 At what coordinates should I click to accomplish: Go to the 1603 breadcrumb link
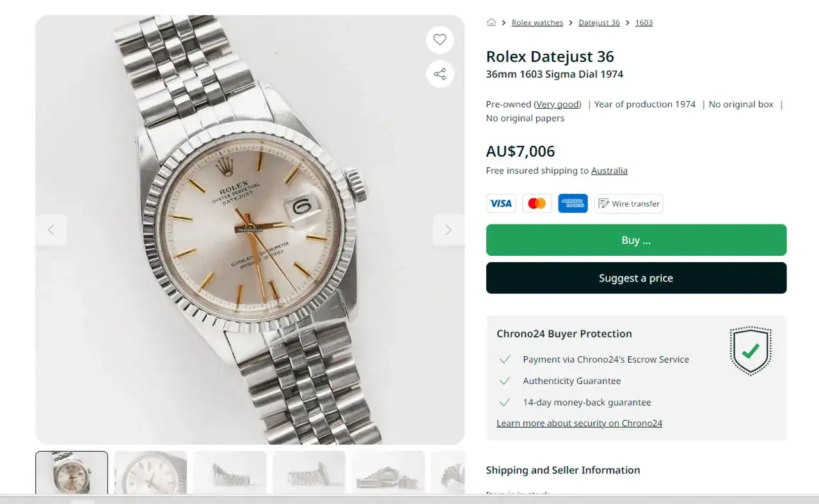[644, 22]
